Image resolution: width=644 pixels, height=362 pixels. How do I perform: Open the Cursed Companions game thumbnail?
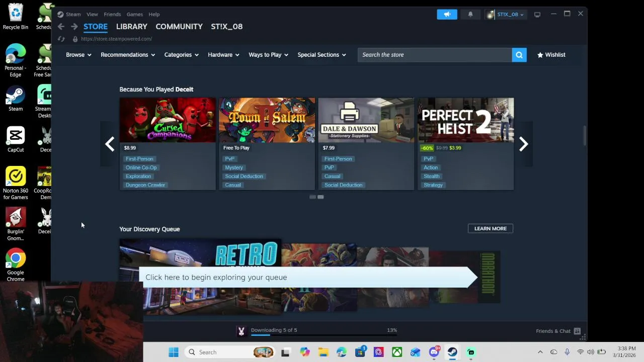point(168,120)
